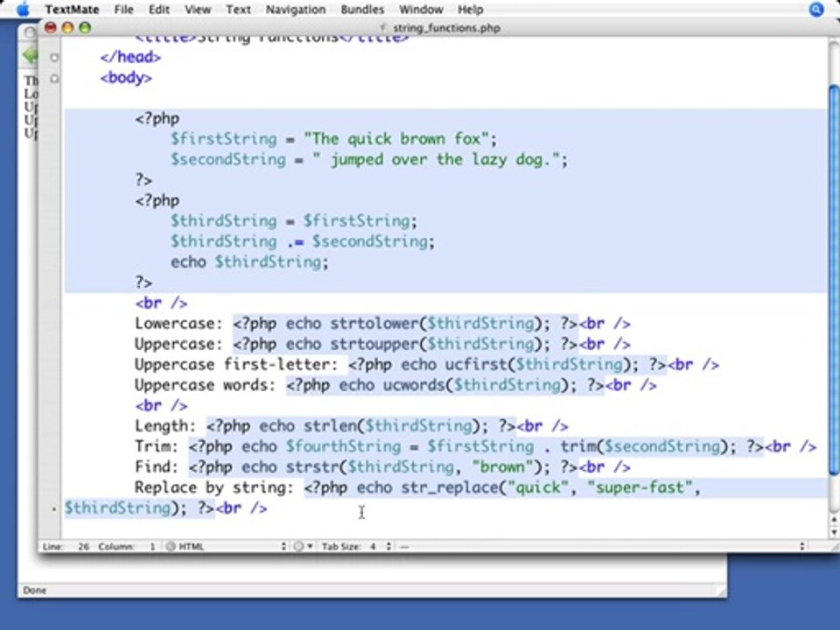The height and width of the screenshot is (630, 840).
Task: Open the Bundles menu
Action: [362, 10]
